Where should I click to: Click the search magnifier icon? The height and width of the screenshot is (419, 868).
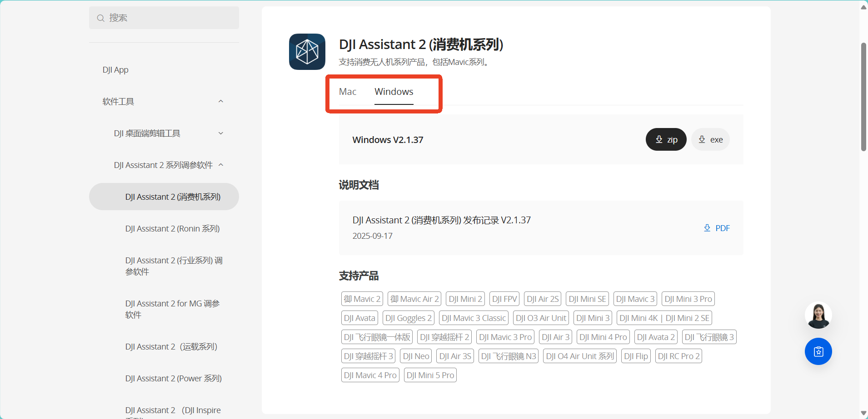pyautogui.click(x=100, y=18)
